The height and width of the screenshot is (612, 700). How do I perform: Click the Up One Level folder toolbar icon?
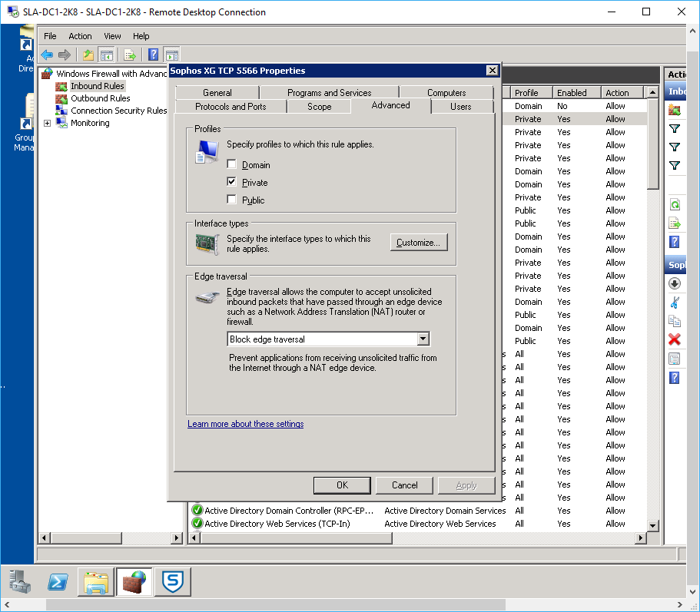pos(88,55)
